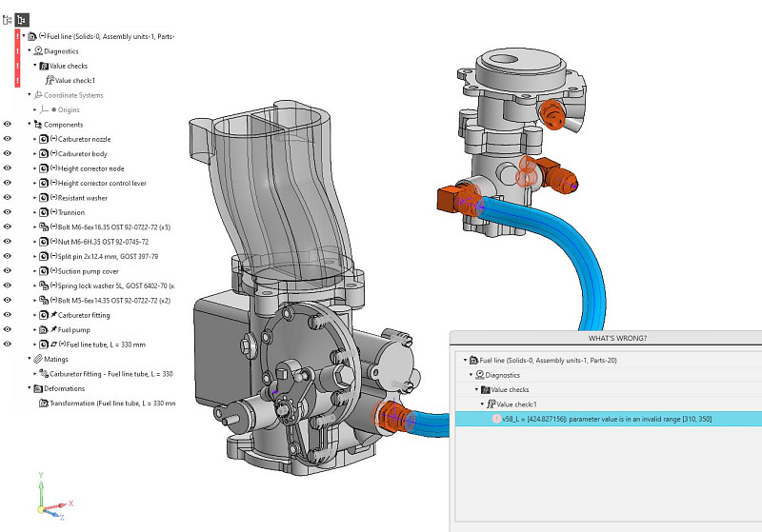Toggle eye icon for Fuel line tube
The image size is (762, 532).
[8, 345]
